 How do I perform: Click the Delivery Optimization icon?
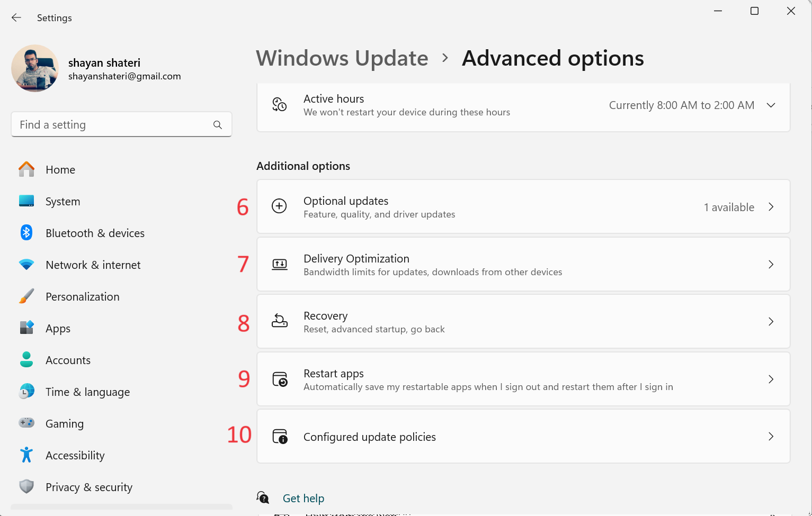click(x=280, y=264)
